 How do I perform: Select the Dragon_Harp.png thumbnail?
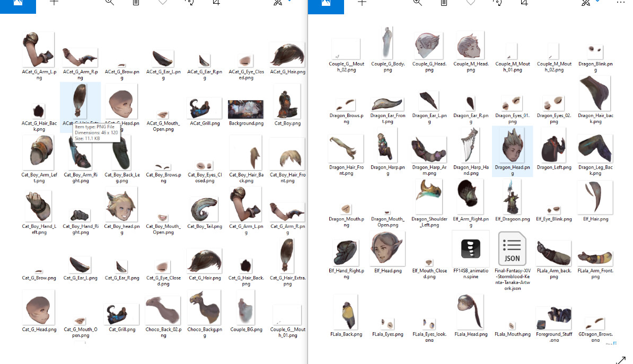coord(386,146)
